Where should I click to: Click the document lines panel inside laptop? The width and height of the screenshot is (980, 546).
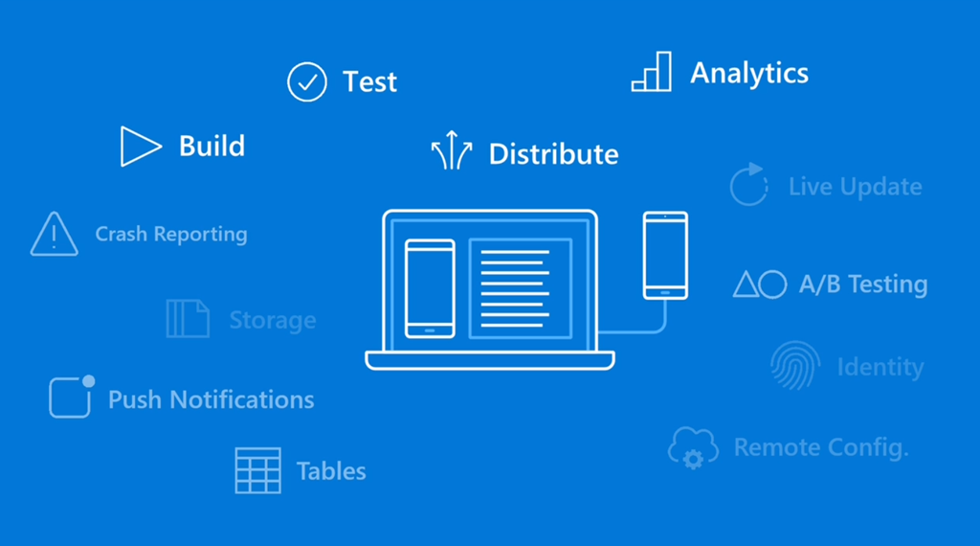click(521, 288)
